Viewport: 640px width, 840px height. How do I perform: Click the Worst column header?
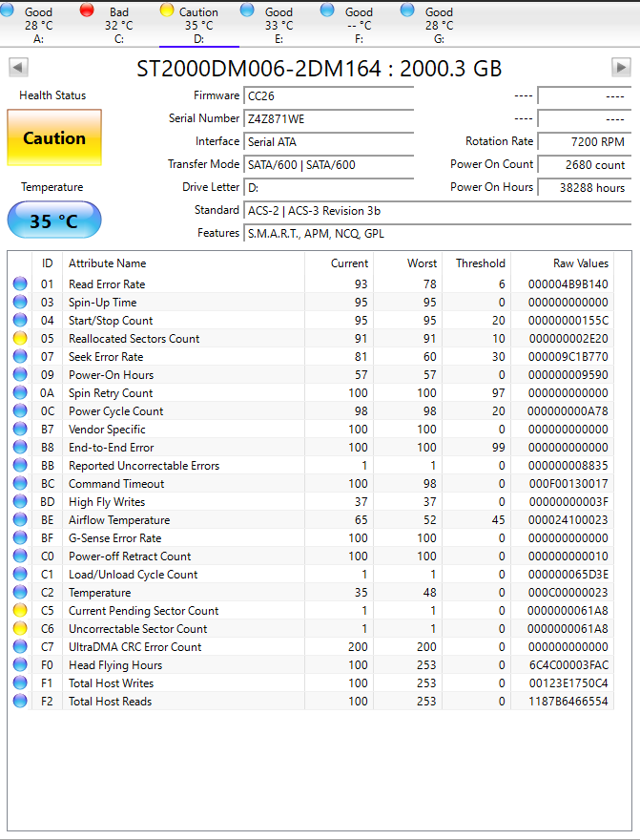point(408,263)
